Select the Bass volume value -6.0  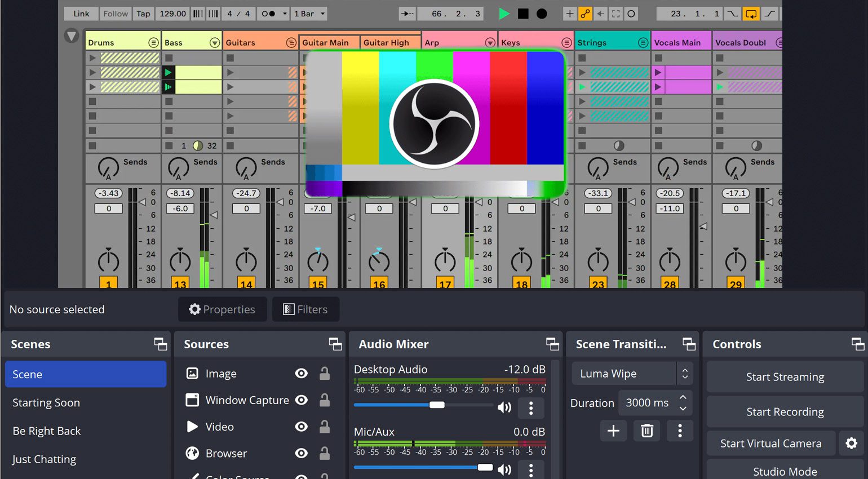[x=180, y=209]
